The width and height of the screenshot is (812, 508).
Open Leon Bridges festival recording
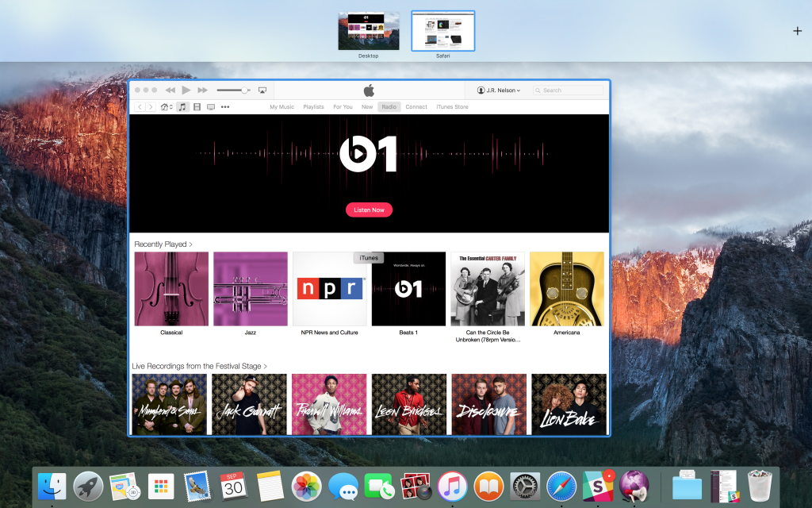(x=409, y=404)
